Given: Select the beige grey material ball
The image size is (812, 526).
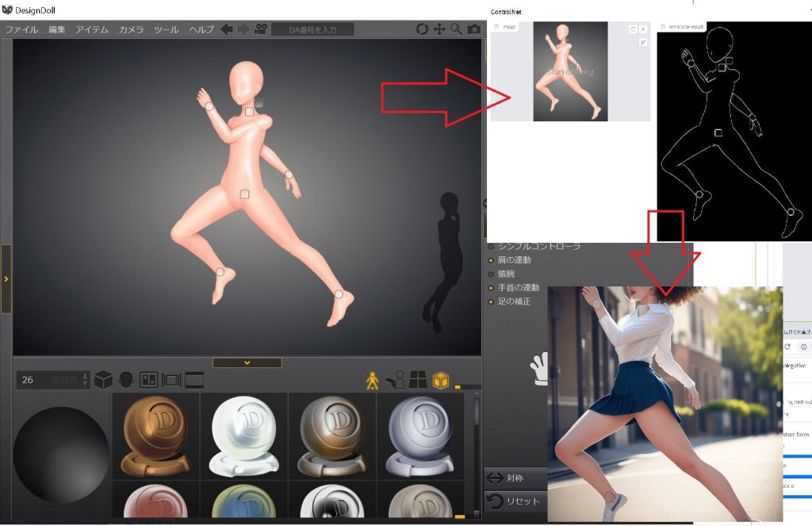Looking at the screenshot, I should pos(420,500).
